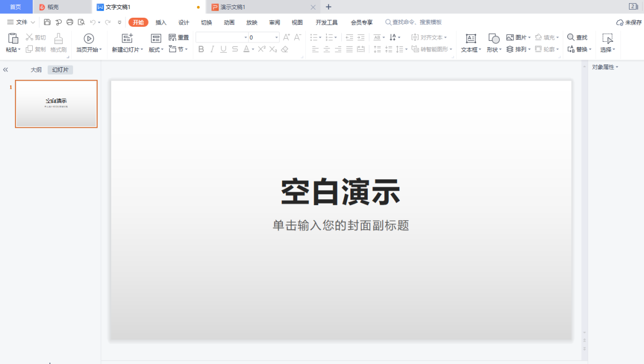Click the Find (查找) magnifier icon
The height and width of the screenshot is (364, 644).
pyautogui.click(x=571, y=38)
